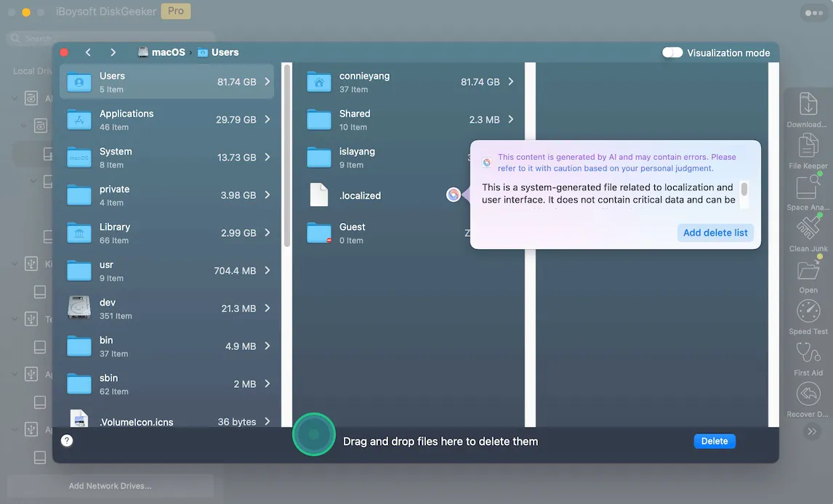Launch the Speed Test tool

click(x=808, y=312)
